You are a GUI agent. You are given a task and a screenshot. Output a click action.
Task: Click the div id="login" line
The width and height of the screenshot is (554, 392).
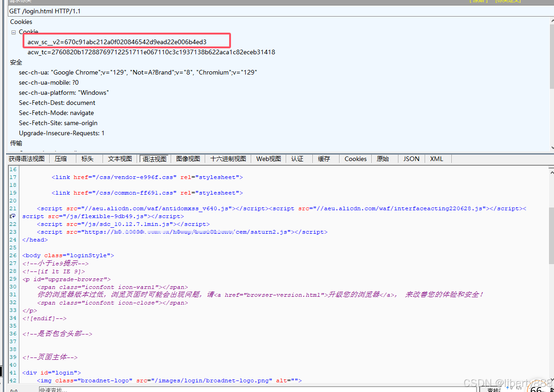52,373
